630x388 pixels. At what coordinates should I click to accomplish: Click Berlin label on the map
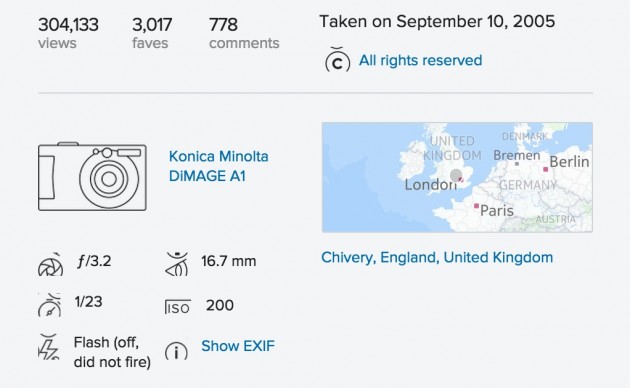pyautogui.click(x=569, y=161)
